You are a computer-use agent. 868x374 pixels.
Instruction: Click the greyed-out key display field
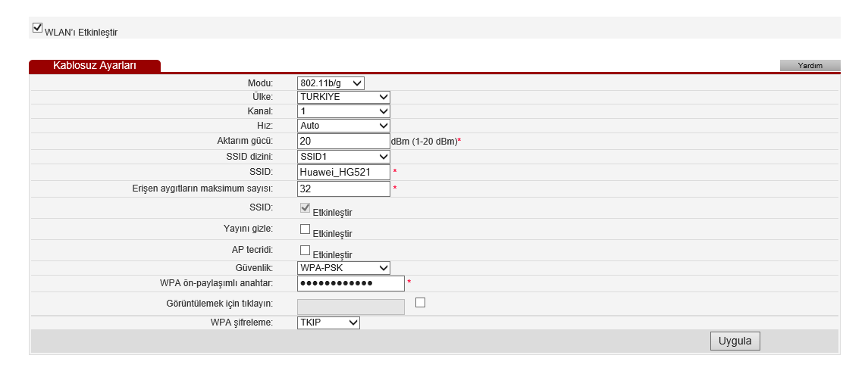350,307
